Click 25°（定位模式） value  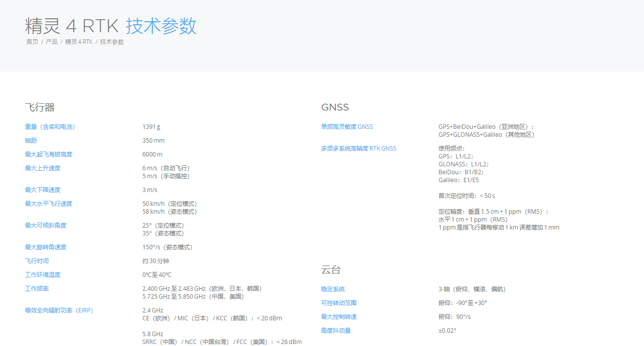pos(163,226)
